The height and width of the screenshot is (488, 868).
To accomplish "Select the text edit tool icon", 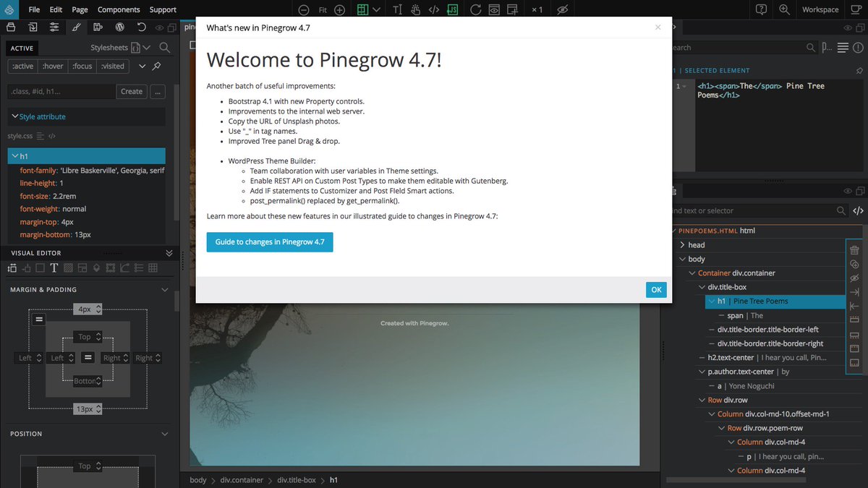I will pos(397,10).
